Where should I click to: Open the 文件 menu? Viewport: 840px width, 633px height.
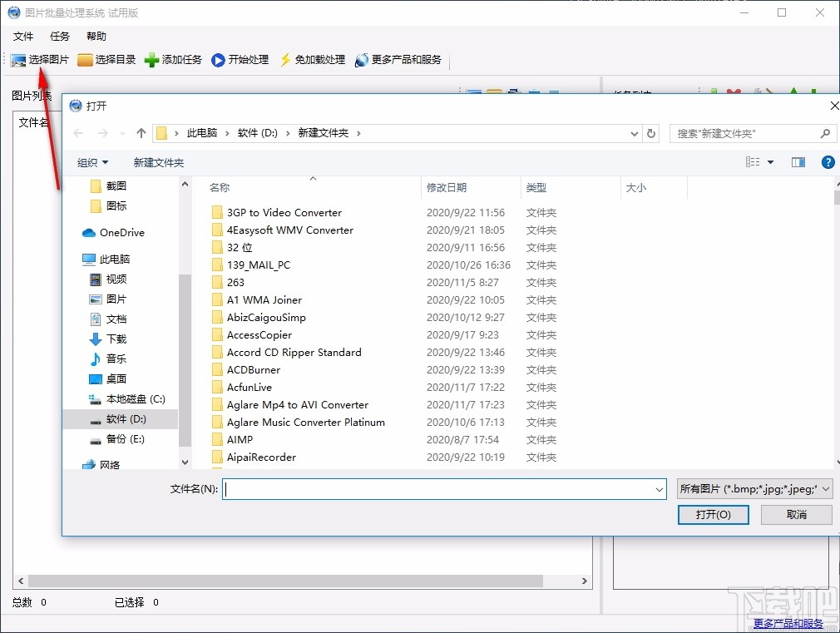[x=22, y=36]
